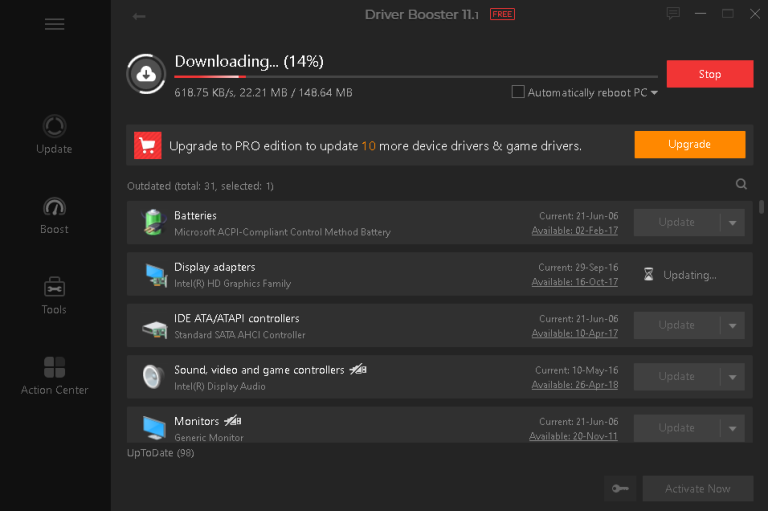Open the search magnifier for the driver list
The height and width of the screenshot is (511, 768).
click(741, 184)
